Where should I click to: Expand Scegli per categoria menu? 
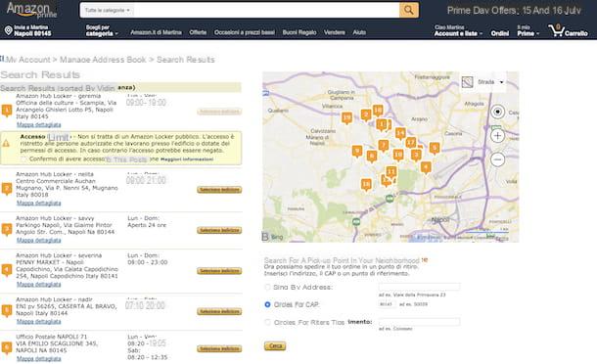[102, 30]
